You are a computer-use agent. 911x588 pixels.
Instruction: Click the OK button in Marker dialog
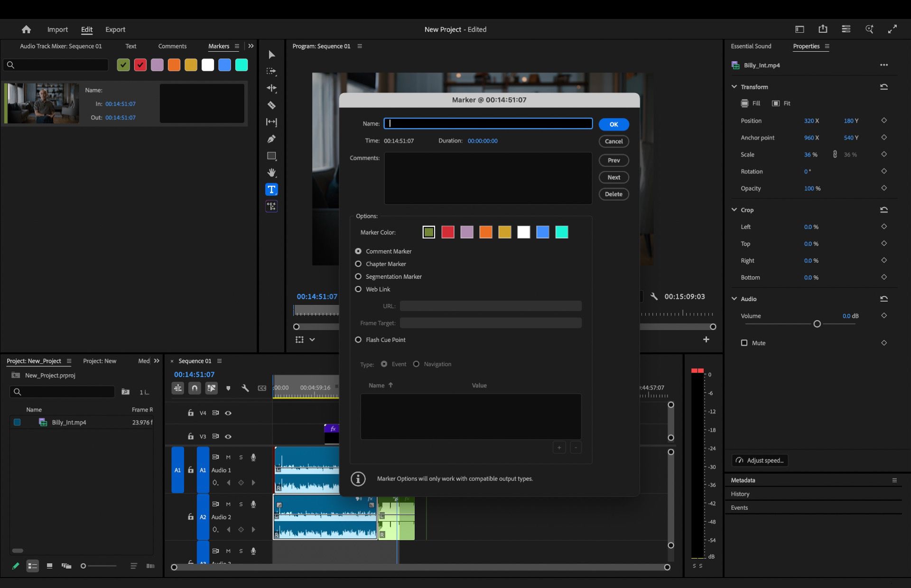click(614, 124)
